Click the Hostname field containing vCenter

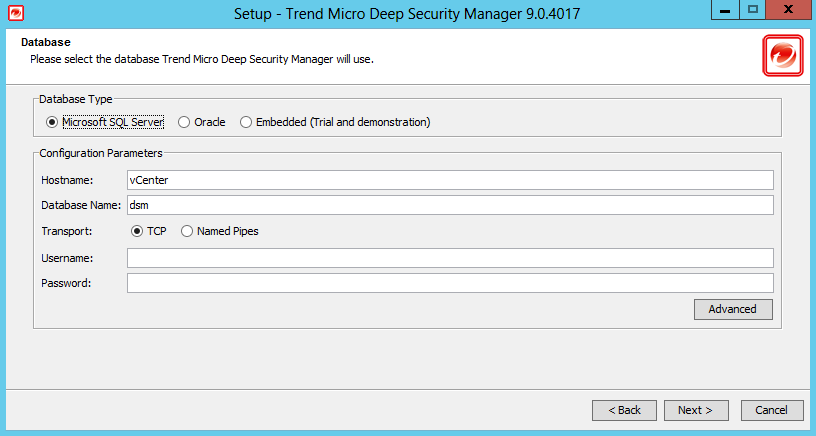pos(450,180)
